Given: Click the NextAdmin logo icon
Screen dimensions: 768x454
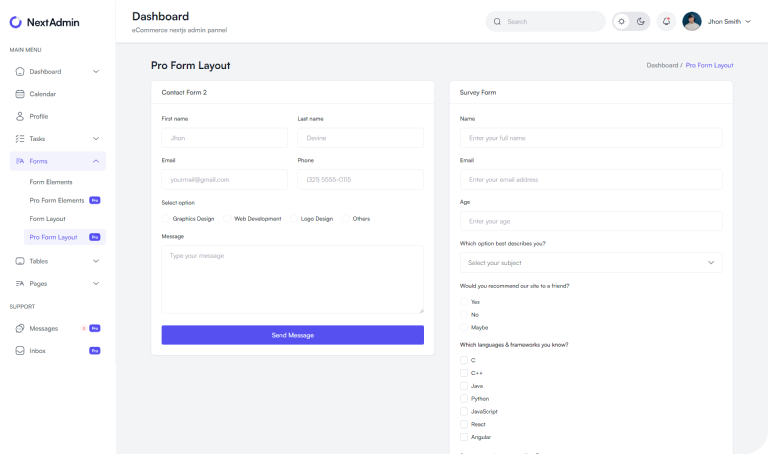Looking at the screenshot, I should pos(16,21).
